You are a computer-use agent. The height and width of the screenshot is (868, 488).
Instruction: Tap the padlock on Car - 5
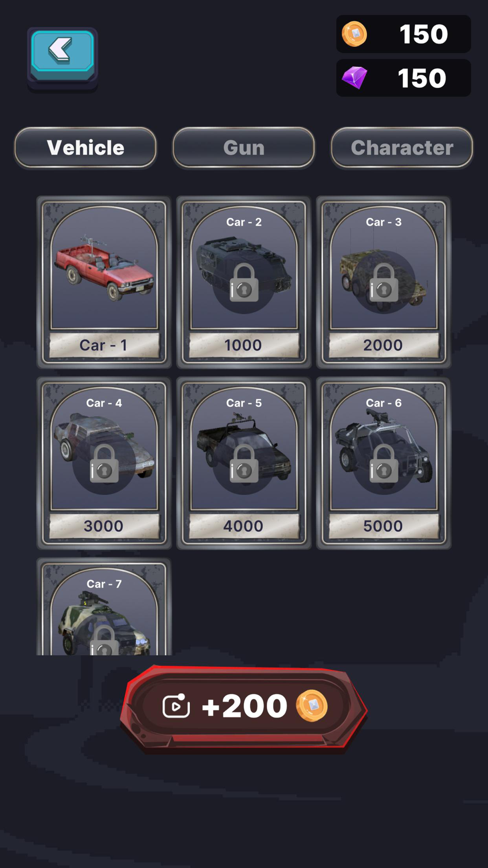(x=244, y=464)
